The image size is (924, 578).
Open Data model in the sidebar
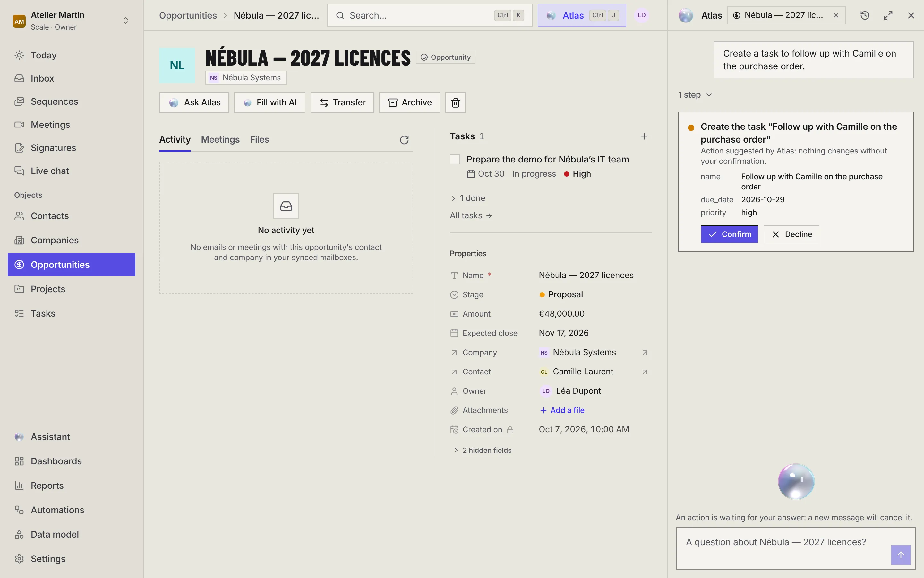tap(72, 534)
